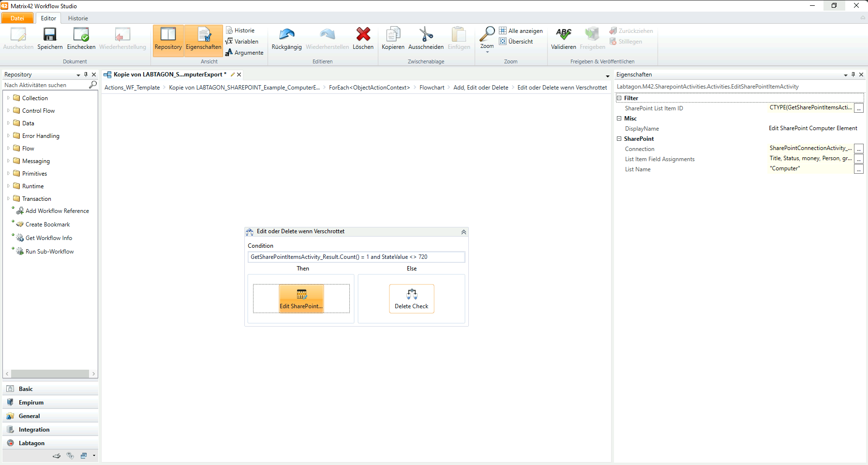This screenshot has height=465, width=868.
Task: Run Validieren workflow validation
Action: [x=563, y=38]
